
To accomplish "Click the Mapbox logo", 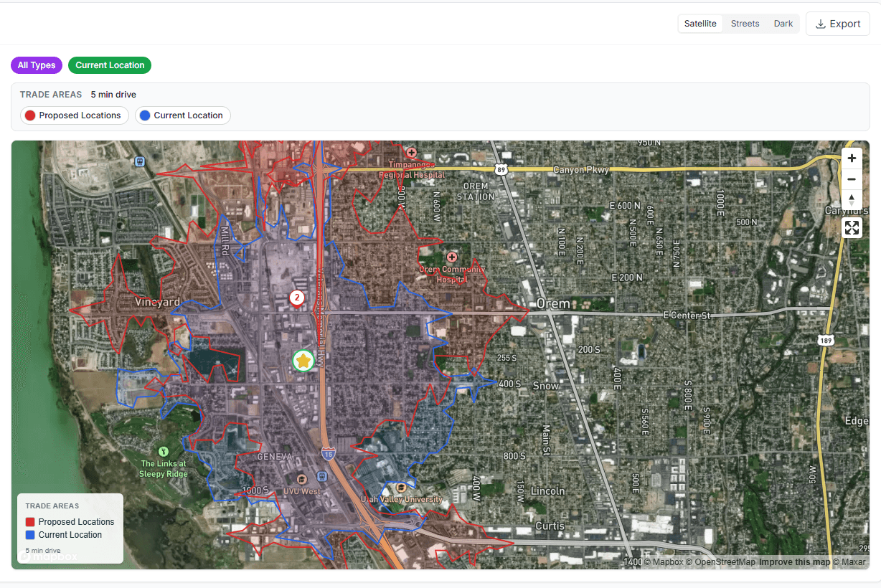I will 48,556.
